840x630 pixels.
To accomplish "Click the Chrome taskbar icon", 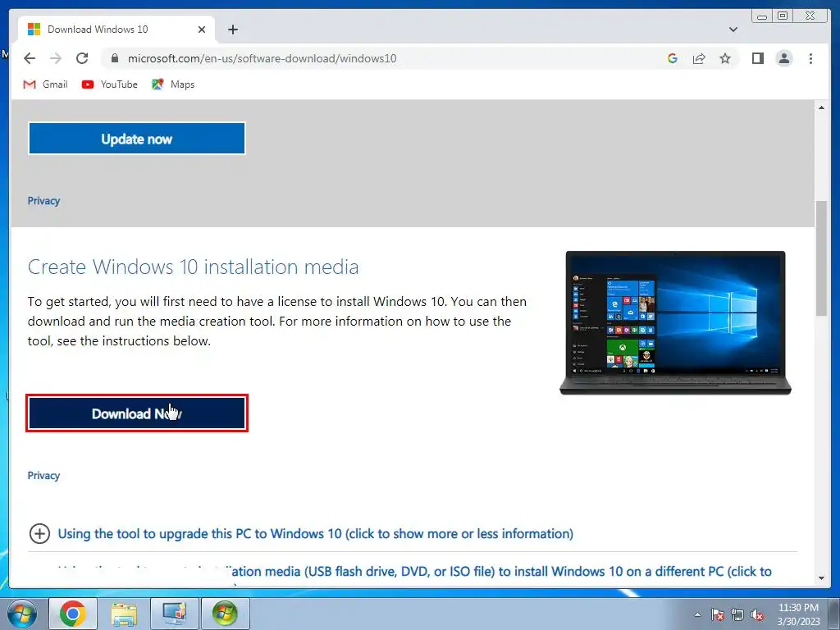I will click(x=73, y=614).
